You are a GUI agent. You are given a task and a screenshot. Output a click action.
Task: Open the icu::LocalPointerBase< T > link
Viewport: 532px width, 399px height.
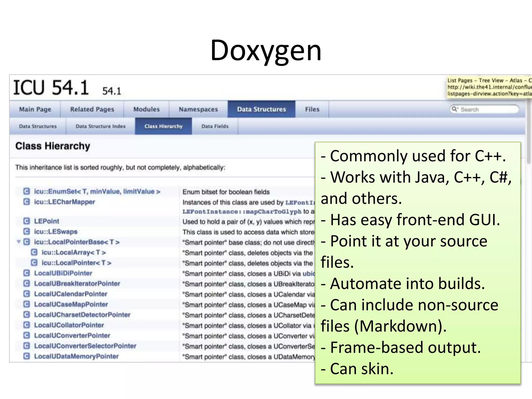(x=77, y=242)
